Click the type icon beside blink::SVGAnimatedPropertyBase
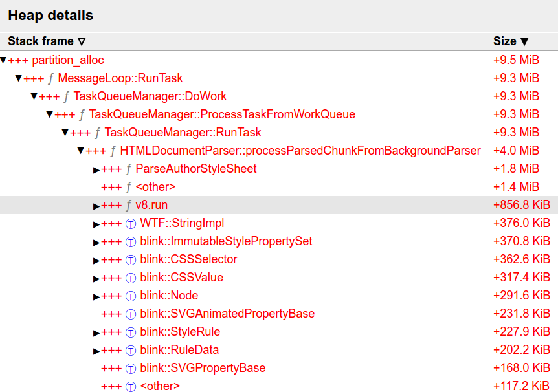Screen dimensions: 558x392 (130, 314)
